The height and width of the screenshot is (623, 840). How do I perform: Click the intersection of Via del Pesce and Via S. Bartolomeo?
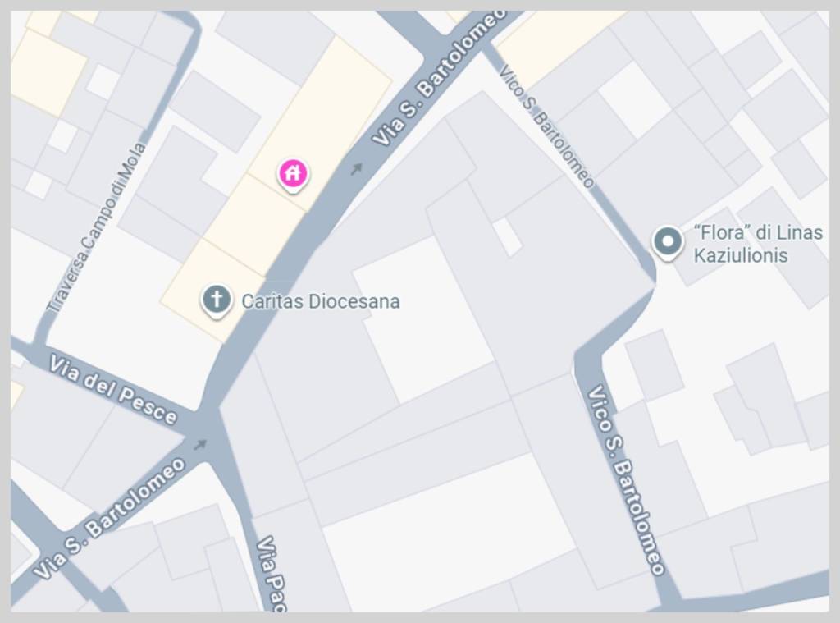pyautogui.click(x=209, y=424)
